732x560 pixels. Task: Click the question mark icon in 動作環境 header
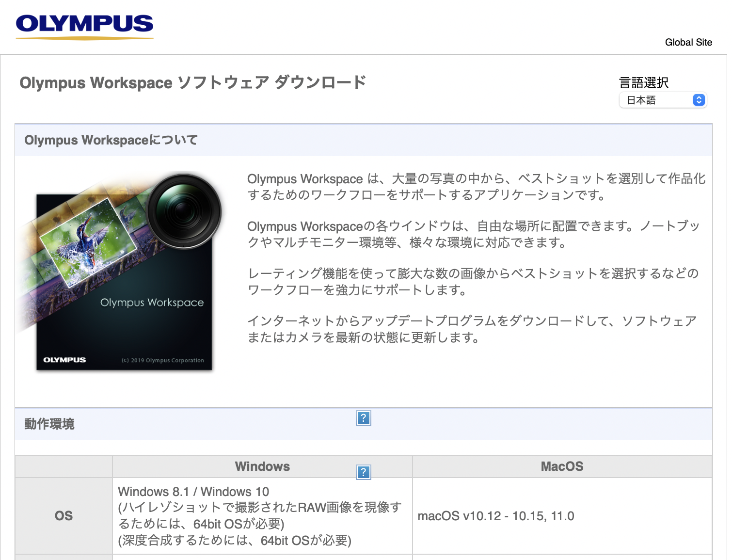pyautogui.click(x=364, y=418)
